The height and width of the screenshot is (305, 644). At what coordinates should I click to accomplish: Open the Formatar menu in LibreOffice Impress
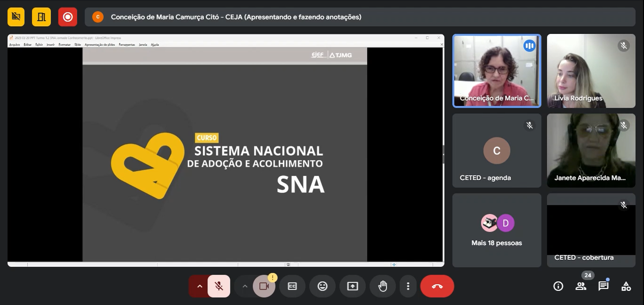pyautogui.click(x=65, y=44)
